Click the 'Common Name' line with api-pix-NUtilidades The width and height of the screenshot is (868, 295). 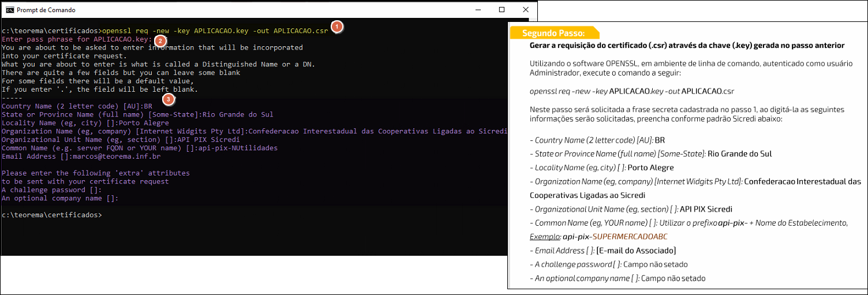pos(140,148)
